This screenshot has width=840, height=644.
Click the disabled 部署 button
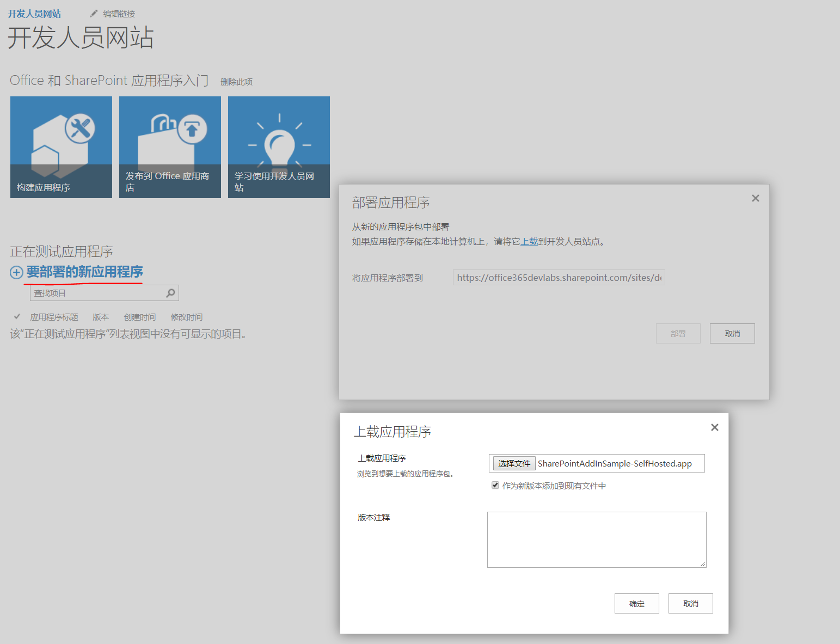click(678, 333)
